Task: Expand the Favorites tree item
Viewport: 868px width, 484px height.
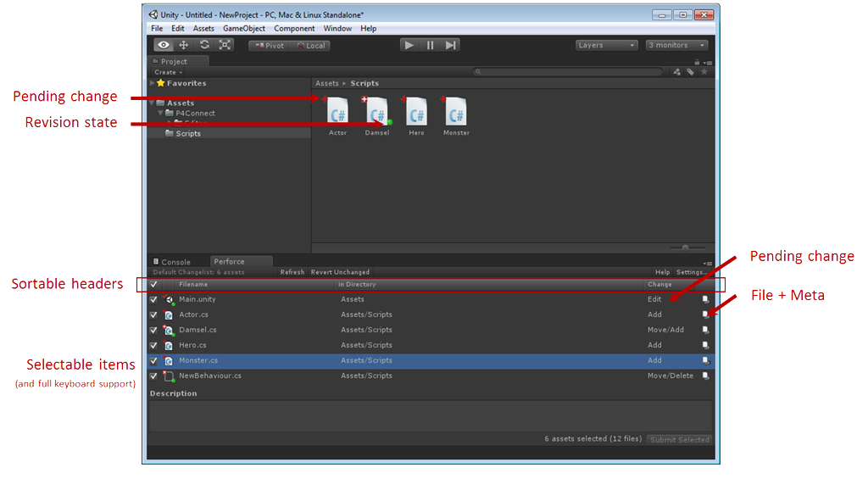Action: click(153, 83)
